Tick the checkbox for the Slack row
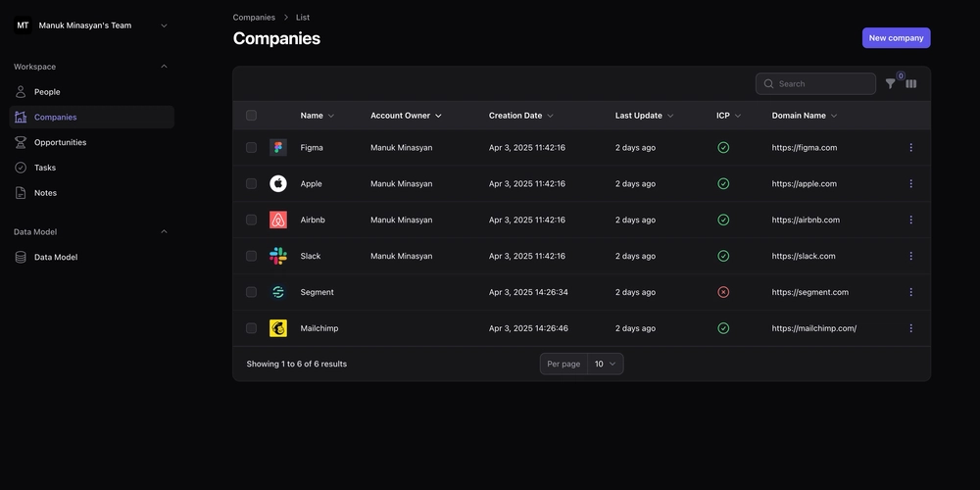 pos(251,256)
